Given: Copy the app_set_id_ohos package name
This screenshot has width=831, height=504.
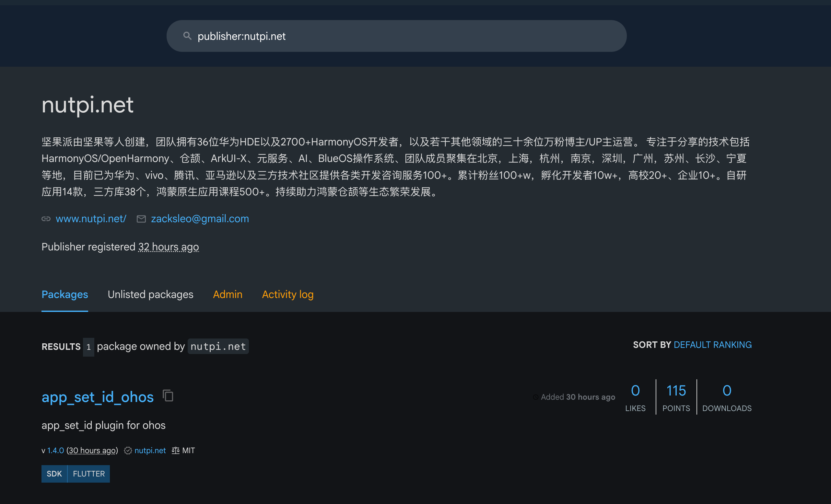Looking at the screenshot, I should [168, 395].
